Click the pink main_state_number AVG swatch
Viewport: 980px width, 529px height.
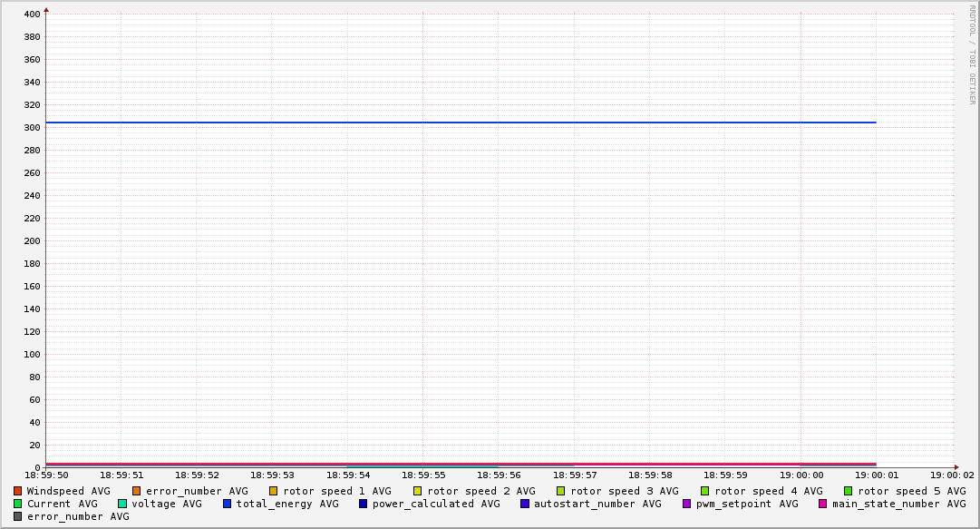[823, 504]
